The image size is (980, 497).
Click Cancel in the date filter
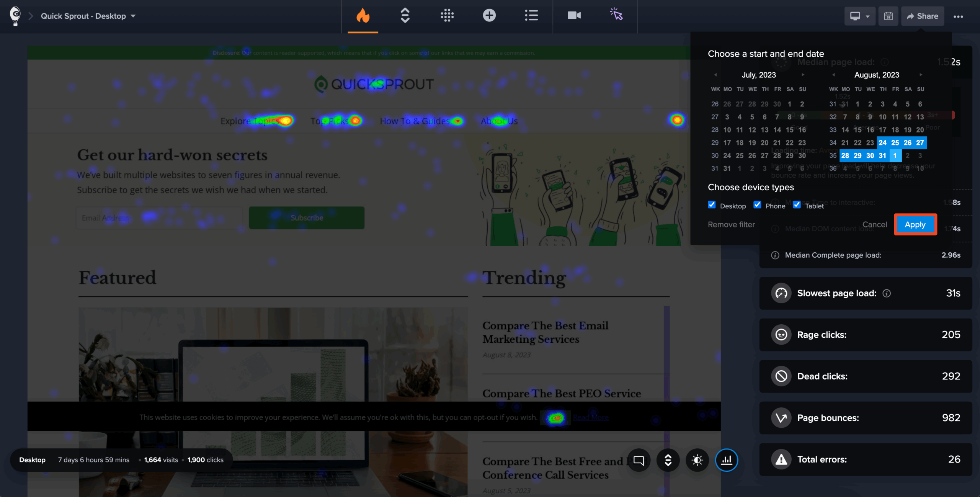point(875,225)
